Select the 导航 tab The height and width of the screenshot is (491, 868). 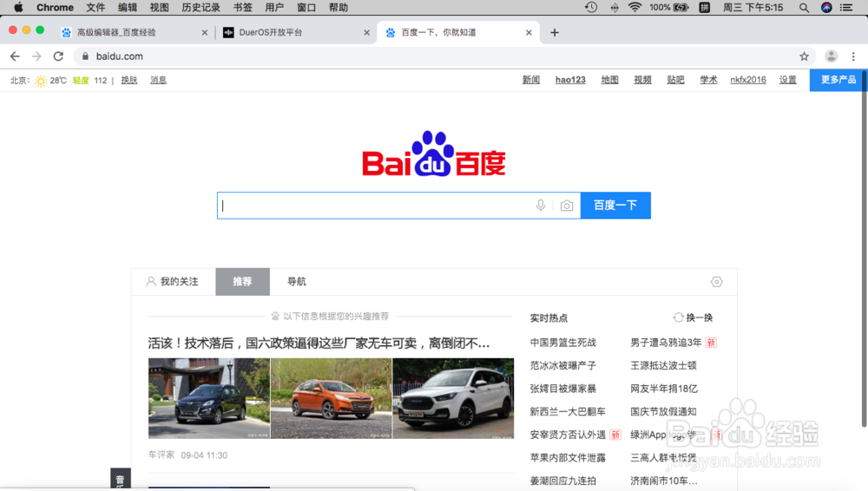297,282
